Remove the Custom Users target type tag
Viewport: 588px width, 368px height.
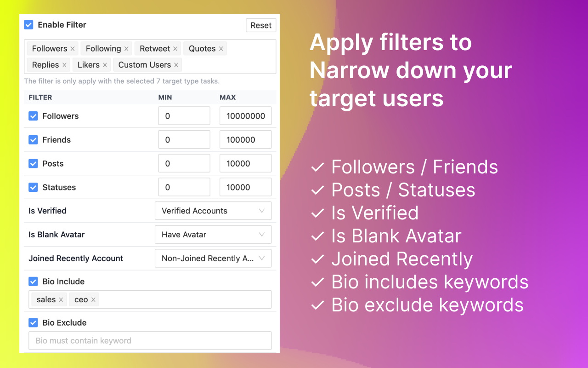pos(176,65)
